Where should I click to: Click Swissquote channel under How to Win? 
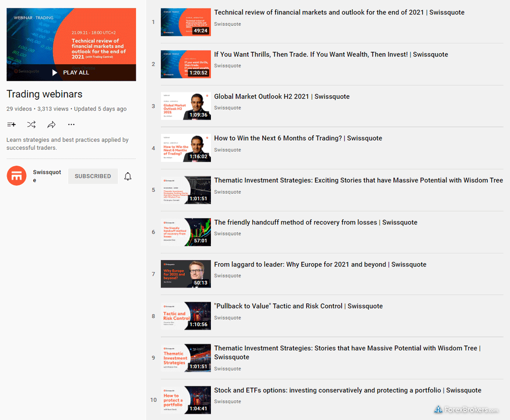click(x=227, y=150)
